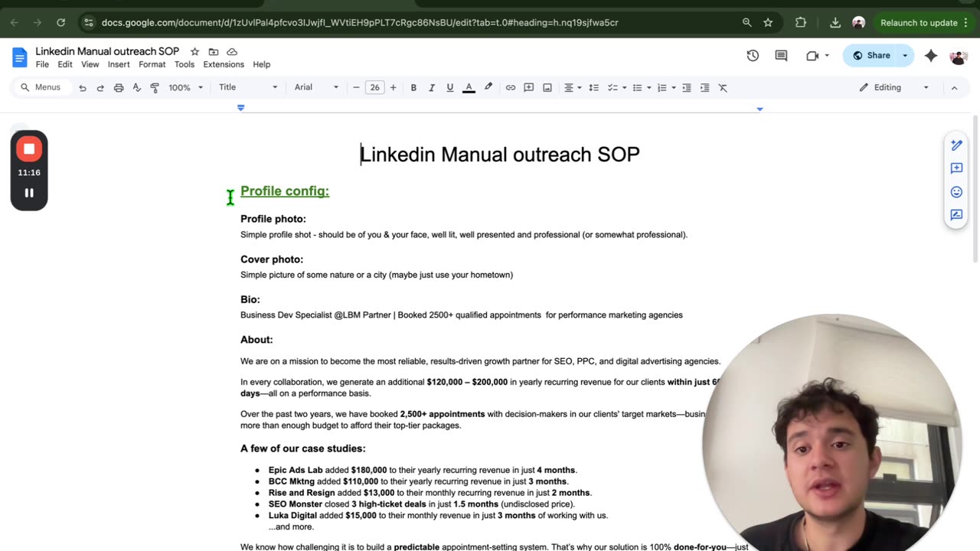Open the Gemini sparkle icon
Screen dimensions: 980x551
click(931, 55)
